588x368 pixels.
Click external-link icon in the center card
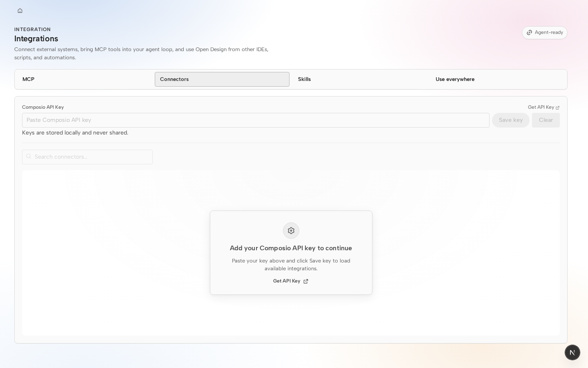tap(306, 281)
